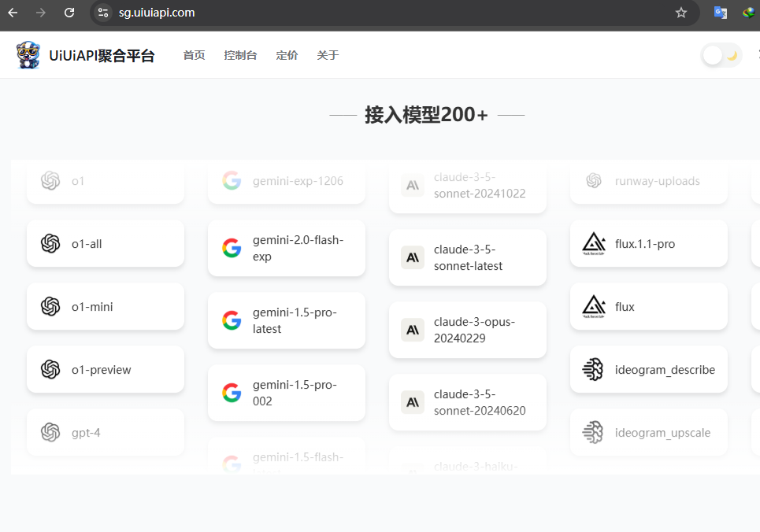Image resolution: width=760 pixels, height=532 pixels.
Task: Bookmark this page with the star icon
Action: (x=681, y=13)
